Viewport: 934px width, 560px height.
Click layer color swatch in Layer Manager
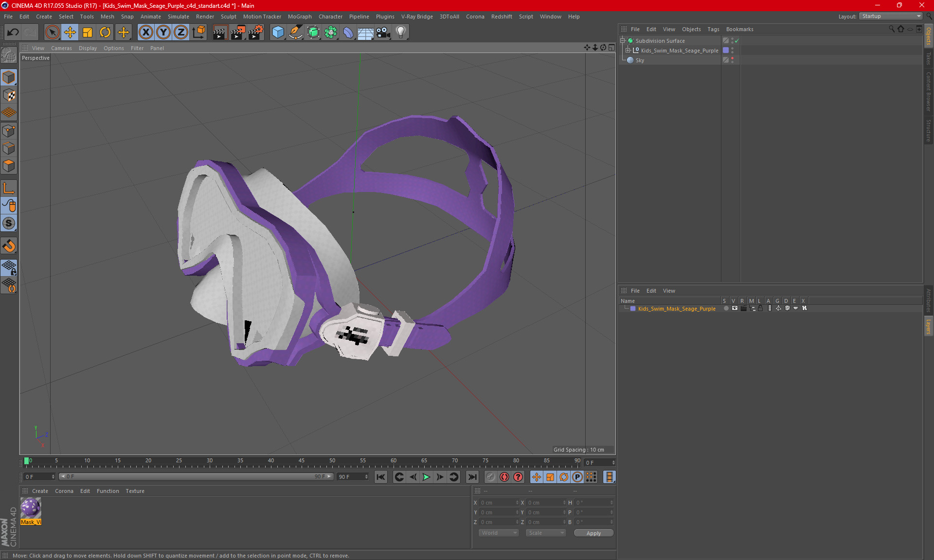pos(633,309)
